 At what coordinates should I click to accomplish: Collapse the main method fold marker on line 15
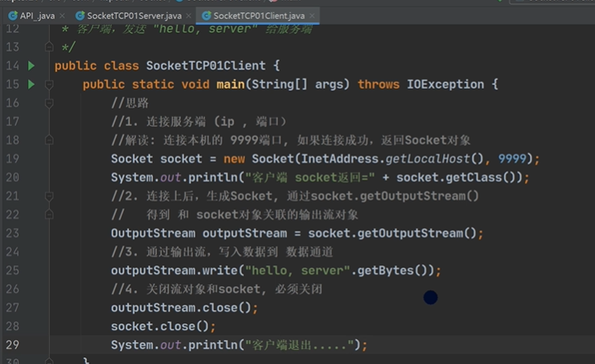coord(49,85)
